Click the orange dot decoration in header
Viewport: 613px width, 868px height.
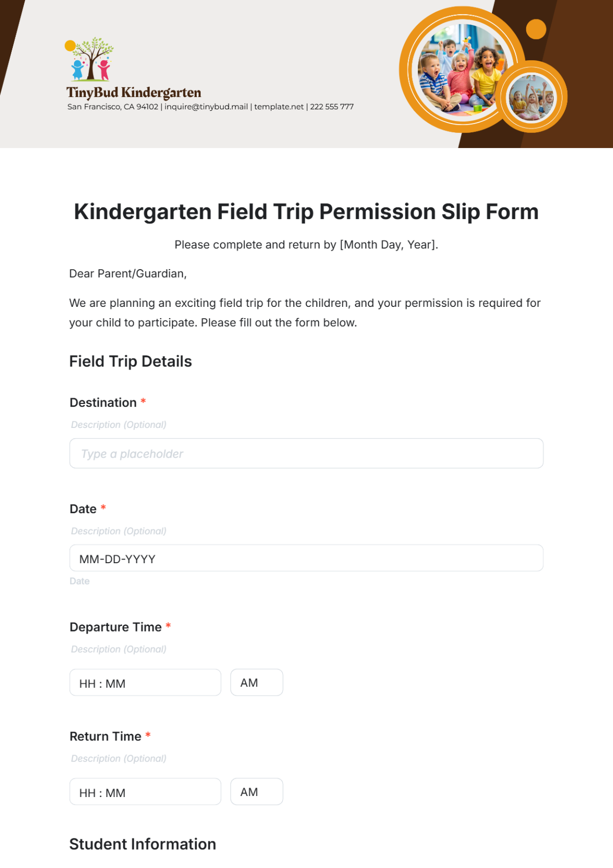pyautogui.click(x=536, y=29)
